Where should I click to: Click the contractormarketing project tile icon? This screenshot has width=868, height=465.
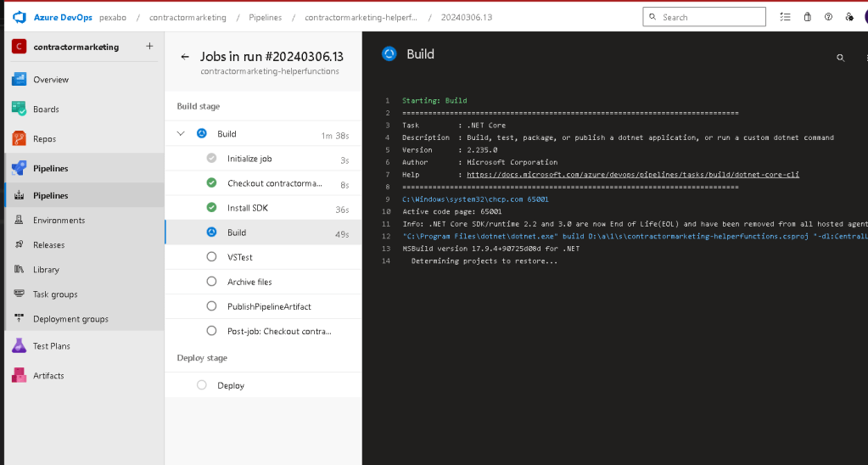19,47
